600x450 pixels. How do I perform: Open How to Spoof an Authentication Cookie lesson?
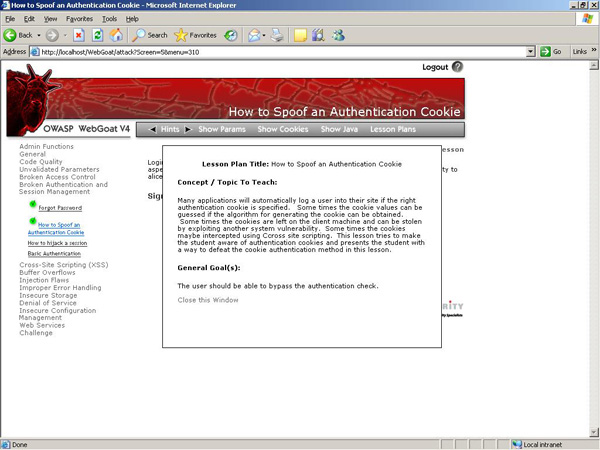coord(56,229)
